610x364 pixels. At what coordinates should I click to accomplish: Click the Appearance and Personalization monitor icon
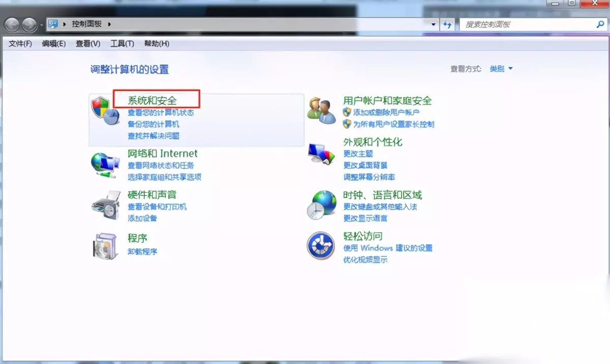click(x=322, y=154)
